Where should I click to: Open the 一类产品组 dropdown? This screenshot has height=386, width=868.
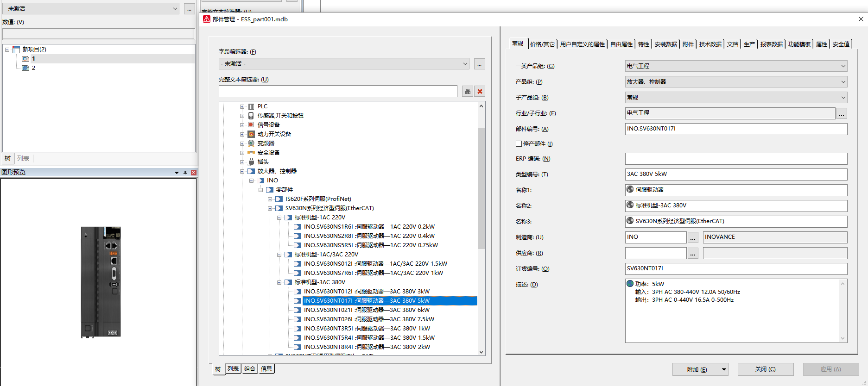(843, 66)
